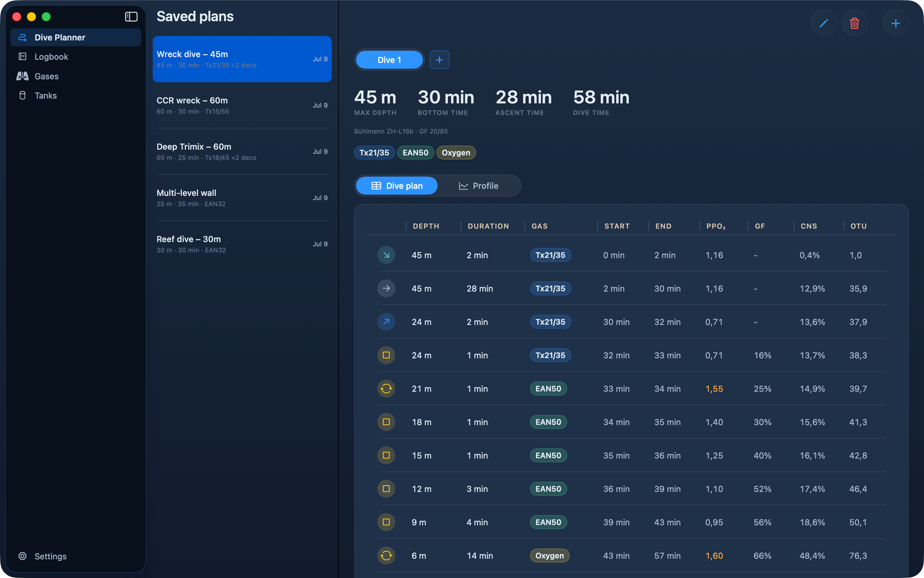Open the CCR wreck – 60m plan

(x=242, y=105)
